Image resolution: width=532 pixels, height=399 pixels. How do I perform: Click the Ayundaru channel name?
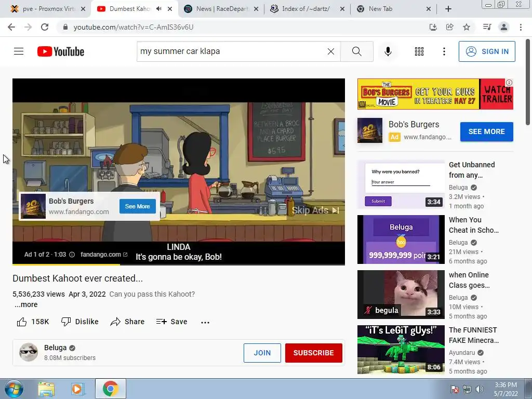pos(462,353)
